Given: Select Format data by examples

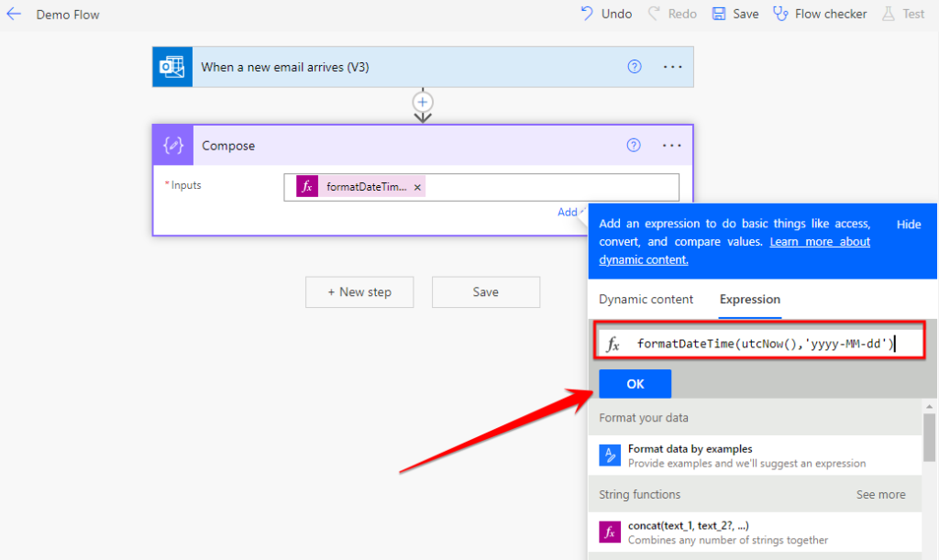Looking at the screenshot, I should pyautogui.click(x=755, y=456).
